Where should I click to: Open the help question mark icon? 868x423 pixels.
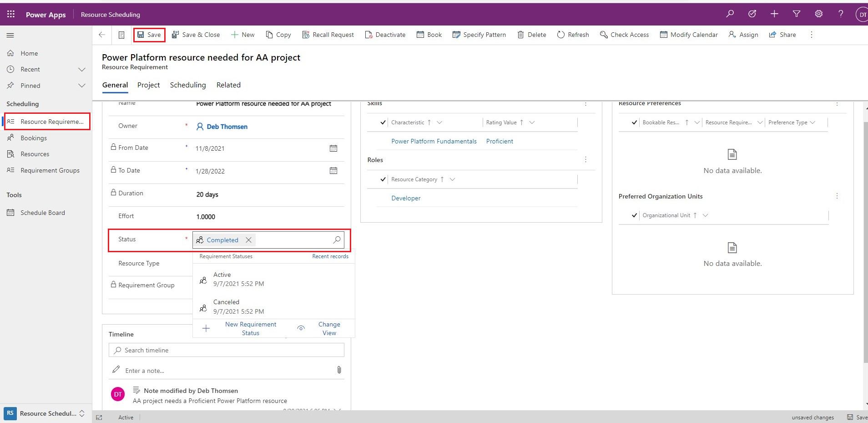[841, 14]
